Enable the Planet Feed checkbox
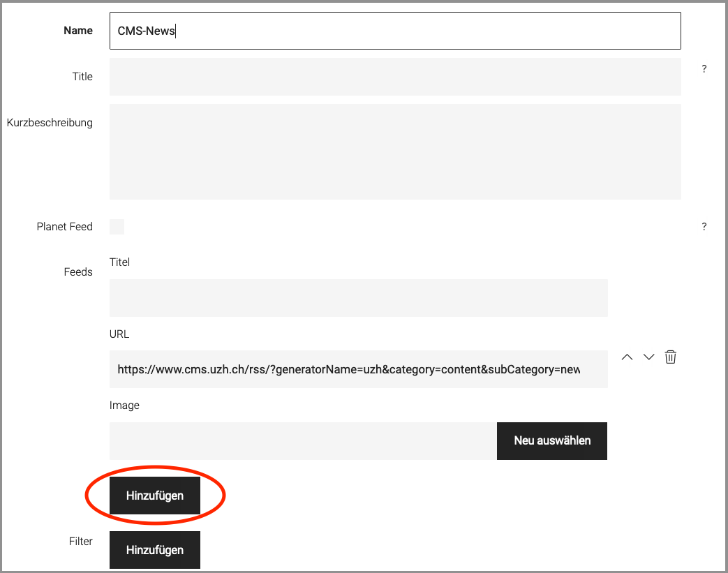This screenshot has height=573, width=728. tap(117, 227)
